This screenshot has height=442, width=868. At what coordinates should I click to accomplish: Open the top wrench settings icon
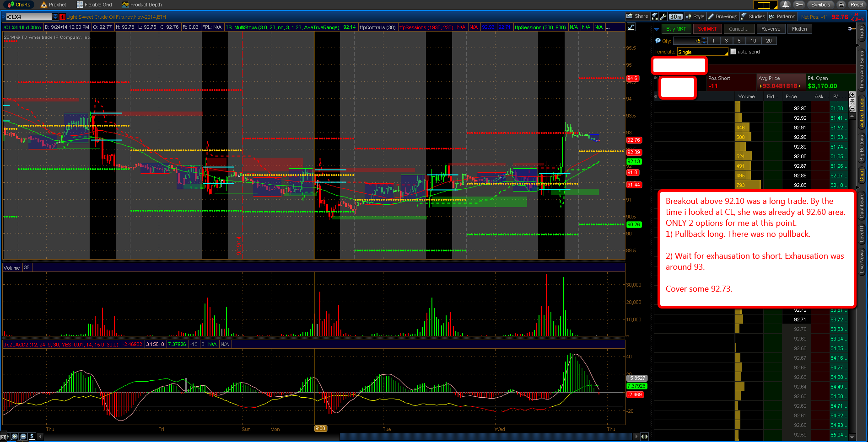(799, 5)
